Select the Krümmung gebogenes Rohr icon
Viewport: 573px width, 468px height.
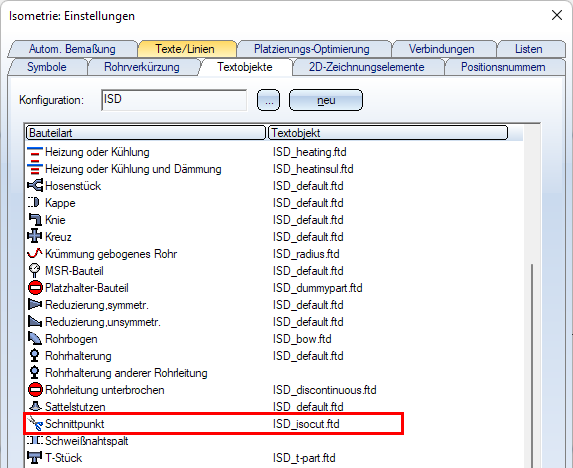pyautogui.click(x=35, y=253)
